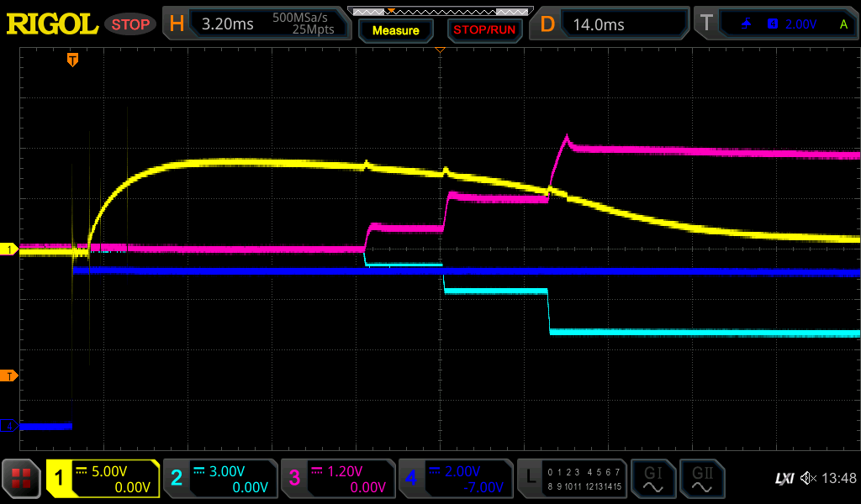Click the orange trigger position T marker

click(73, 60)
